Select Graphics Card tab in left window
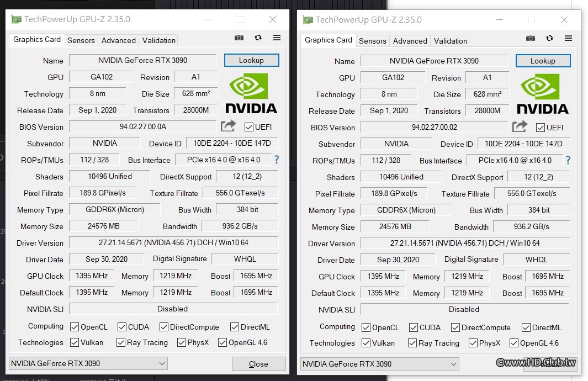This screenshot has width=588, height=381. 37,39
